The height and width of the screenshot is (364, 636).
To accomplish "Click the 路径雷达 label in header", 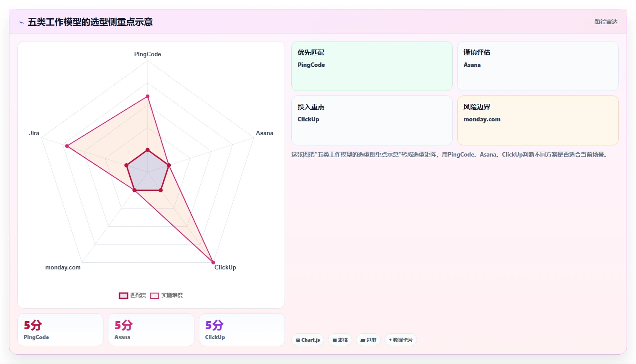I will click(x=606, y=21).
